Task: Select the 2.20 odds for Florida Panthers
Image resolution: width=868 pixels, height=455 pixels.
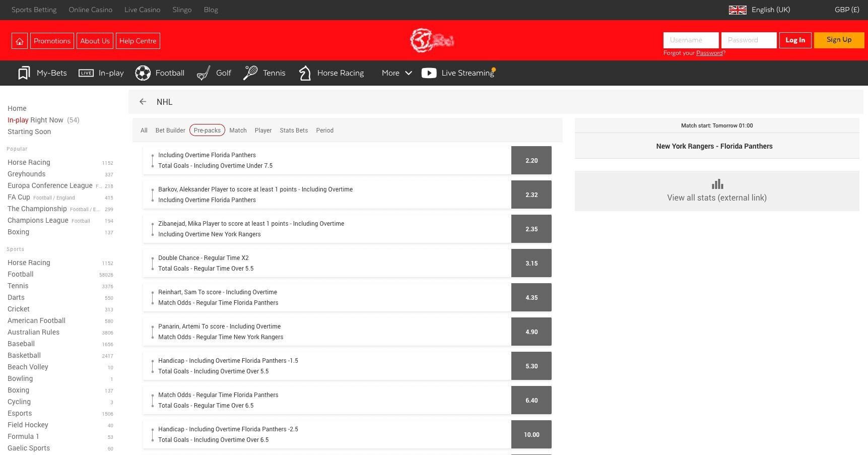Action: tap(531, 161)
